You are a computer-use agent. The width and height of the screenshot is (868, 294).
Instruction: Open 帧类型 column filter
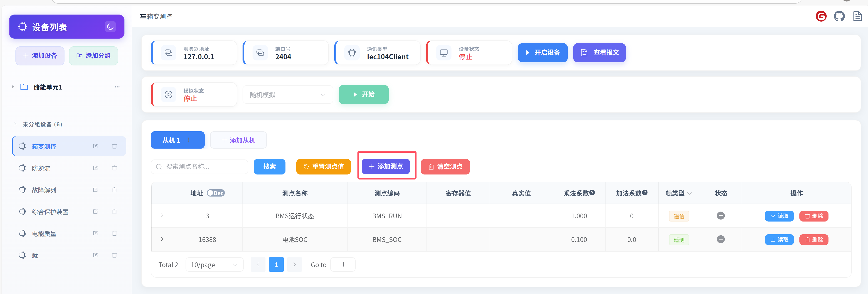689,194
